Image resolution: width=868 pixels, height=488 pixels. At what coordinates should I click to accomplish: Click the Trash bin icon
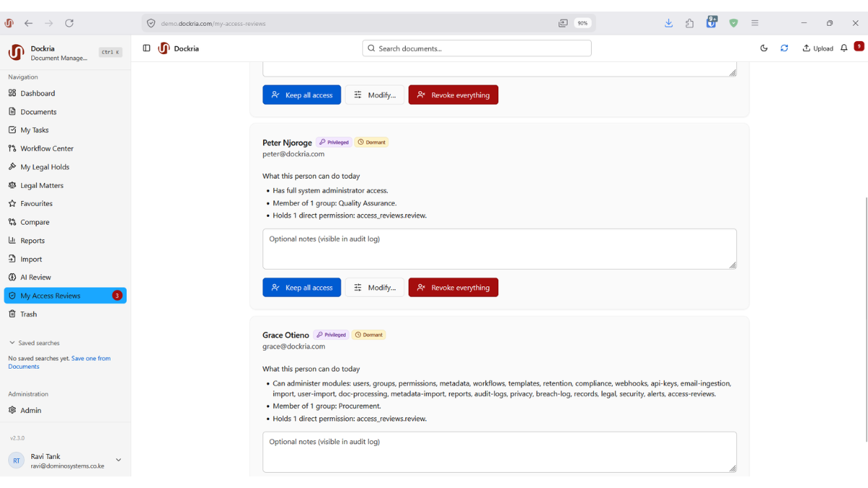tap(12, 314)
